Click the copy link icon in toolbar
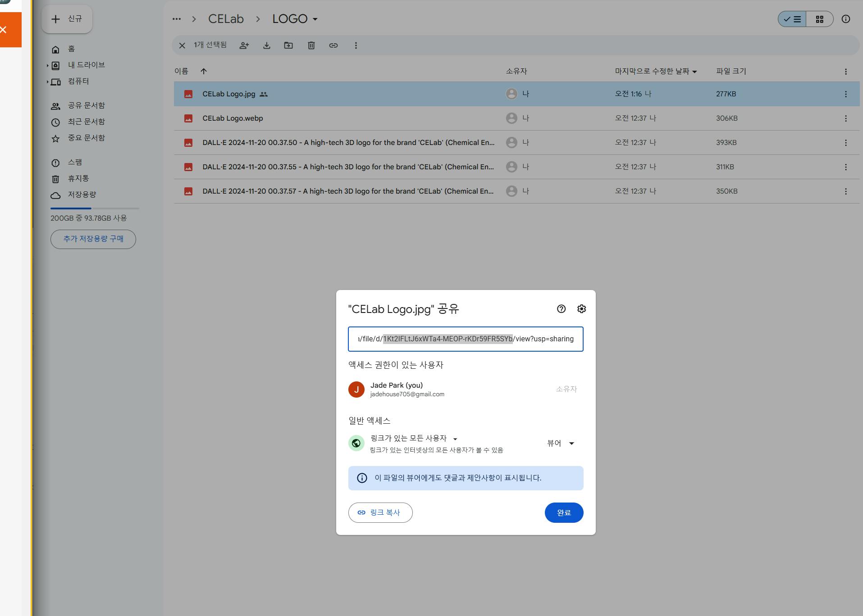 [x=333, y=45]
